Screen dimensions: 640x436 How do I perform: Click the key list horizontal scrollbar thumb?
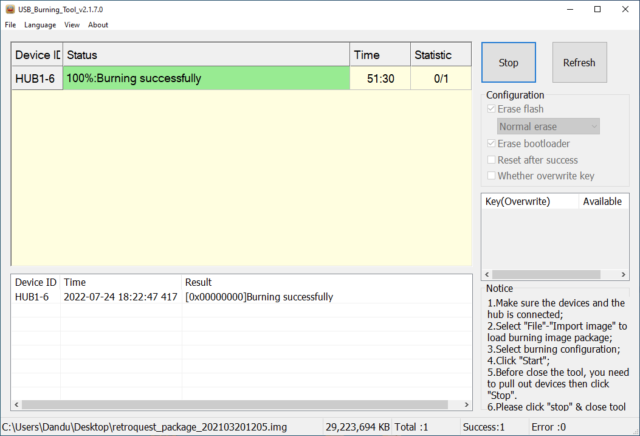pos(546,274)
